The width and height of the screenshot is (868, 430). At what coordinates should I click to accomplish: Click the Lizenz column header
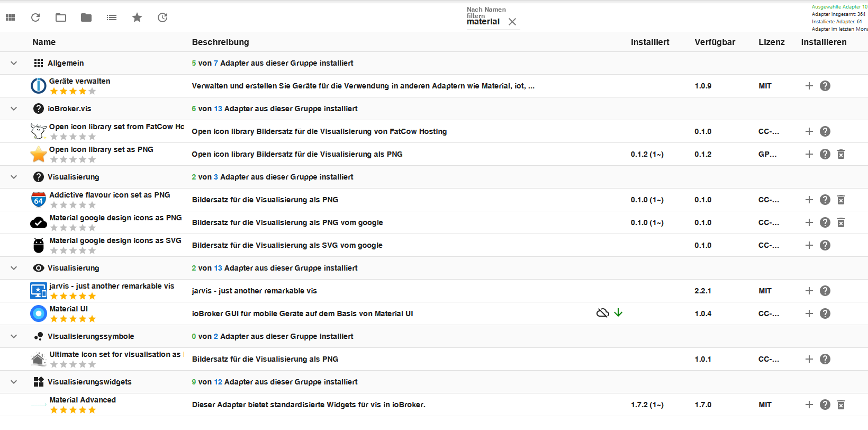pyautogui.click(x=772, y=42)
